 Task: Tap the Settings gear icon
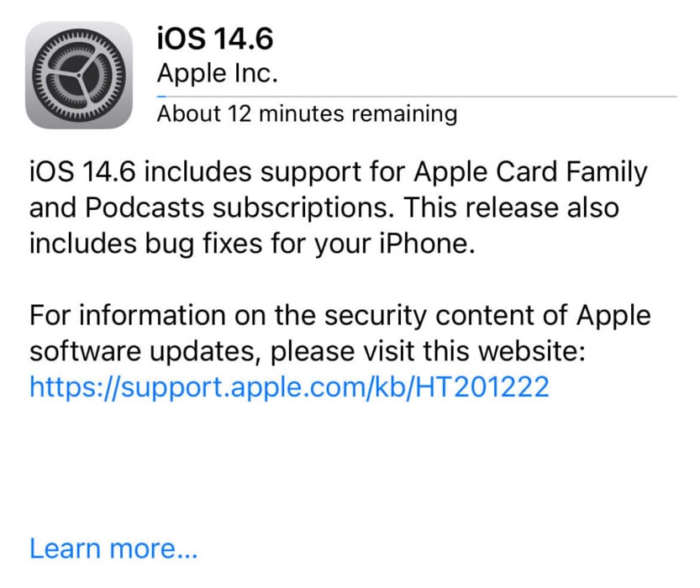[79, 76]
